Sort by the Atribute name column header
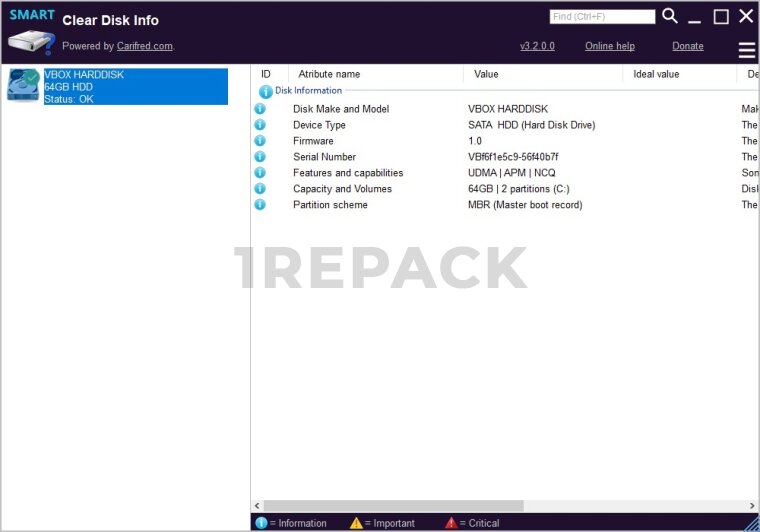This screenshot has width=760, height=532. 329,74
